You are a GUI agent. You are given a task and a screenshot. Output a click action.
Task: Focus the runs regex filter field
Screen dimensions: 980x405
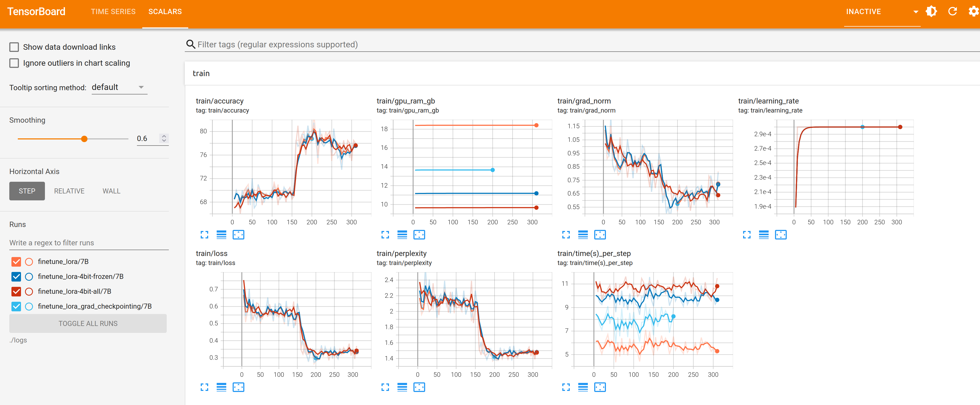pos(89,243)
